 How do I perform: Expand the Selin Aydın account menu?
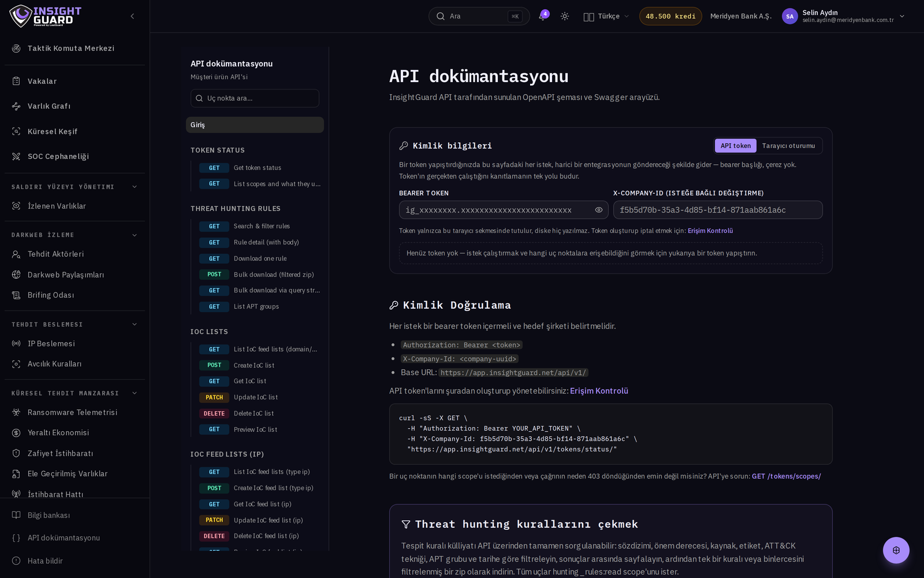click(x=844, y=16)
